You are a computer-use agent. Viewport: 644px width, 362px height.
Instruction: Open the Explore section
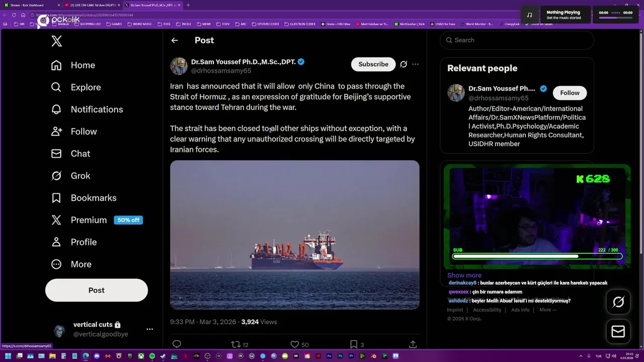pos(76,87)
